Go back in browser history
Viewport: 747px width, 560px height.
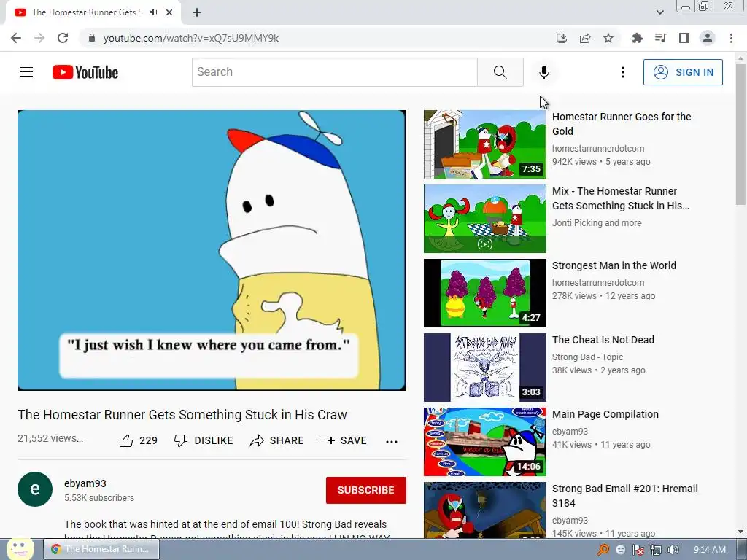16,38
